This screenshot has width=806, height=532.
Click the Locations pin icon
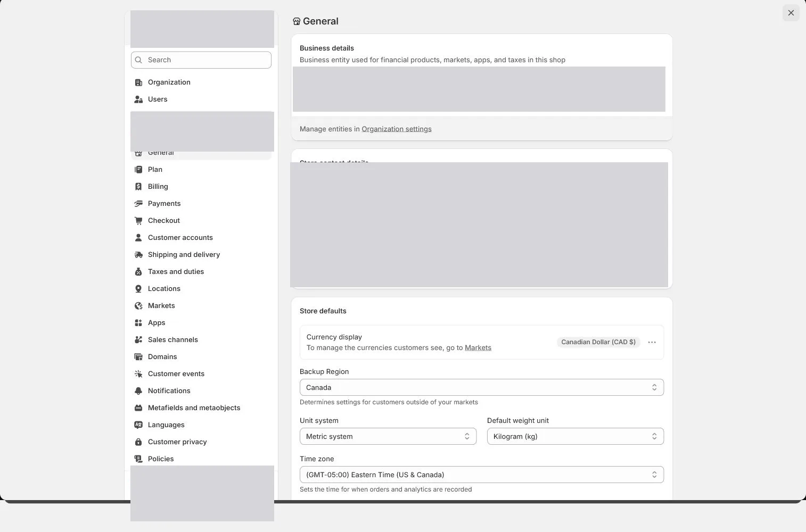138,289
